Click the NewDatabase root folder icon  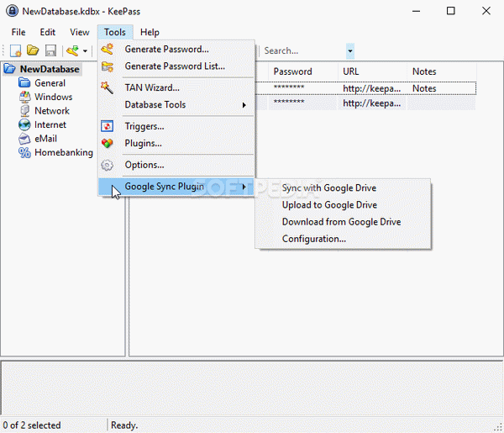[x=9, y=68]
